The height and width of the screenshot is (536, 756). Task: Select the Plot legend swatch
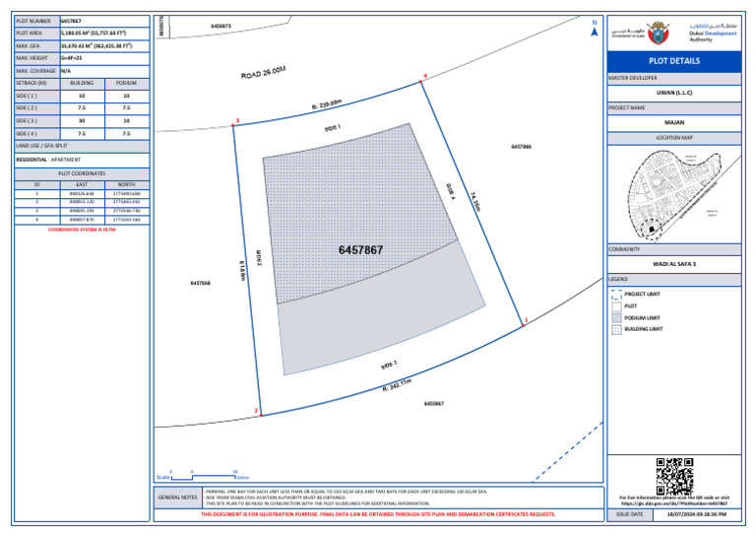pos(616,305)
